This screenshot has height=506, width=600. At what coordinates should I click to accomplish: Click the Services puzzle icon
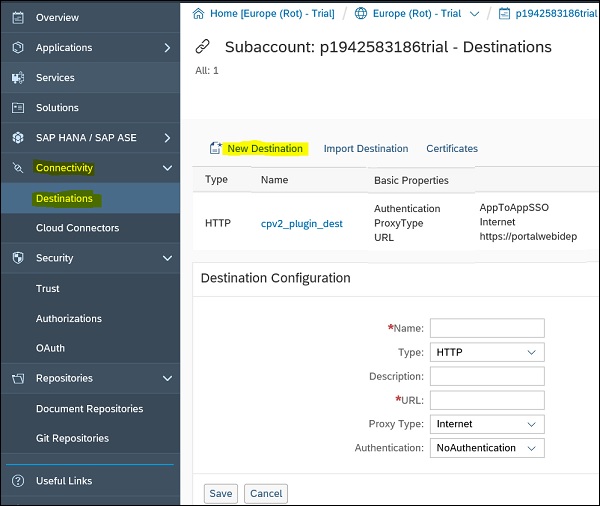click(17, 78)
